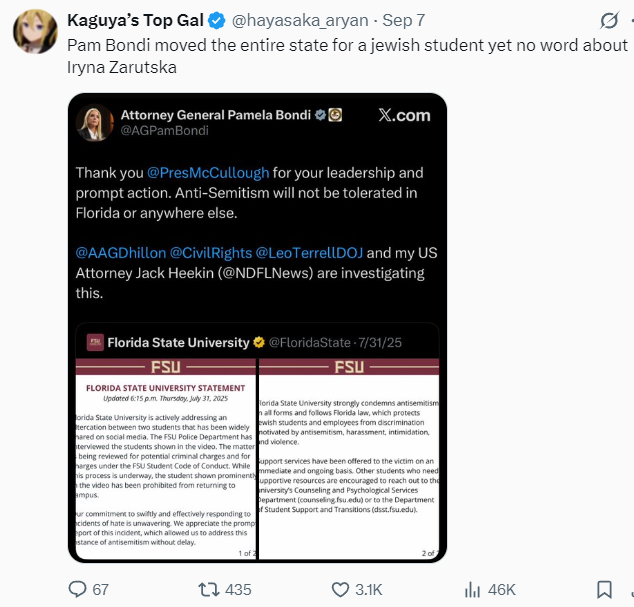Click the @LeoTerrellDOJ mention
Screen dimensions: 634x607
coord(309,253)
